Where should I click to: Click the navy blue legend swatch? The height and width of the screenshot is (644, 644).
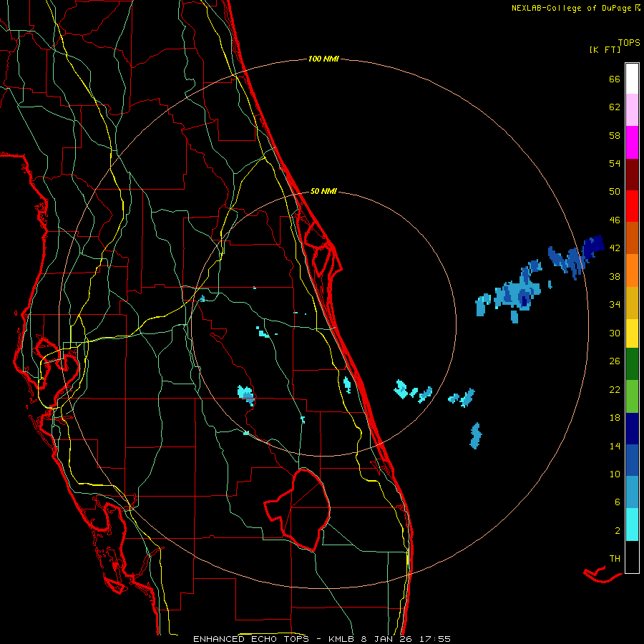pyautogui.click(x=632, y=429)
